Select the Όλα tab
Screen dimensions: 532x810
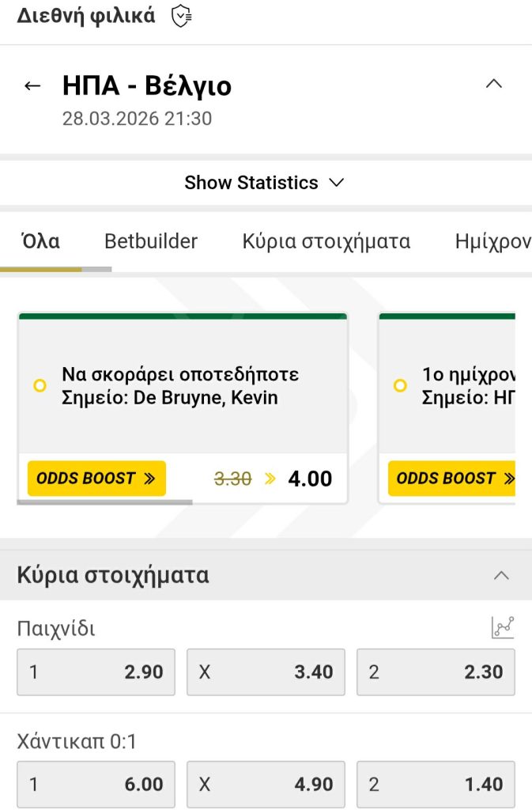click(40, 241)
